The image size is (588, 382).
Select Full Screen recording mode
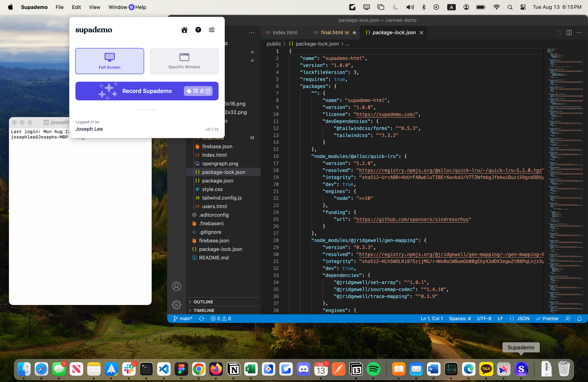click(x=110, y=61)
